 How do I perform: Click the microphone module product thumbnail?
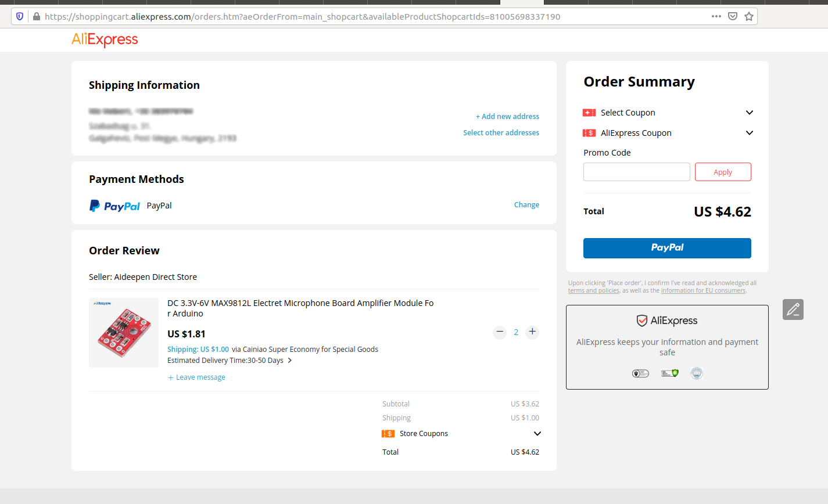pyautogui.click(x=124, y=333)
